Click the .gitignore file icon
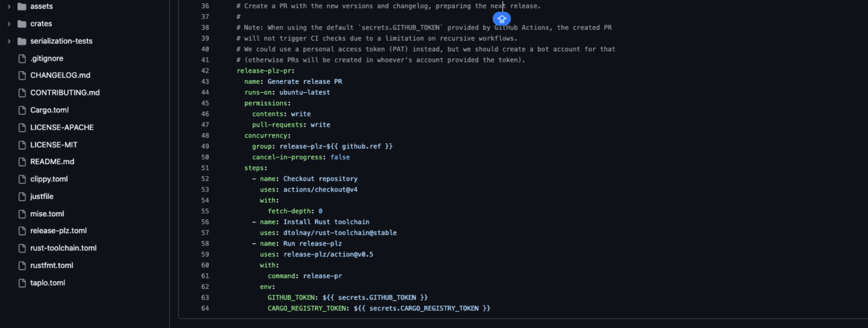This screenshot has height=328, width=868. (x=22, y=59)
